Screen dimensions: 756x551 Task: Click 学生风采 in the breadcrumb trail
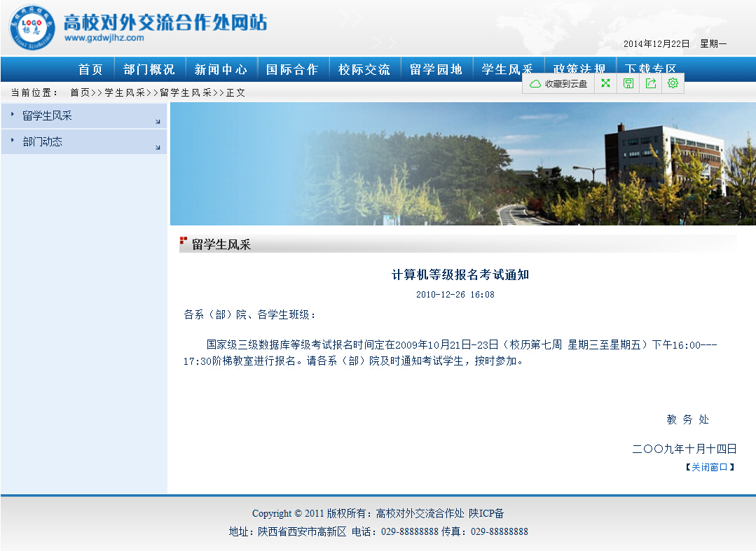(125, 92)
